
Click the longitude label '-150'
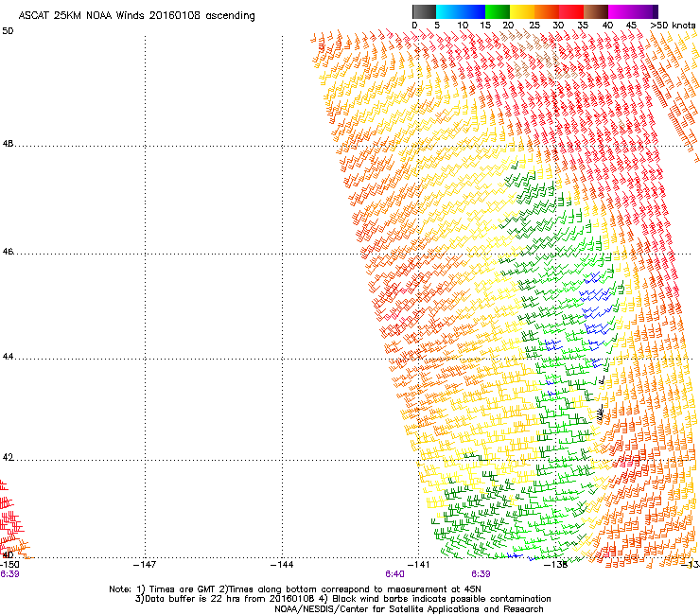click(9, 565)
